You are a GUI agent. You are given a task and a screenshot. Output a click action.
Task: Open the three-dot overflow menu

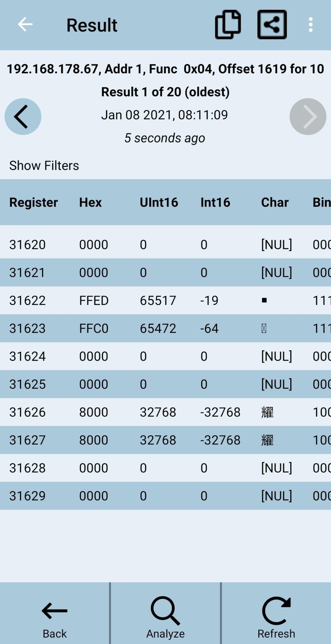pyautogui.click(x=311, y=25)
